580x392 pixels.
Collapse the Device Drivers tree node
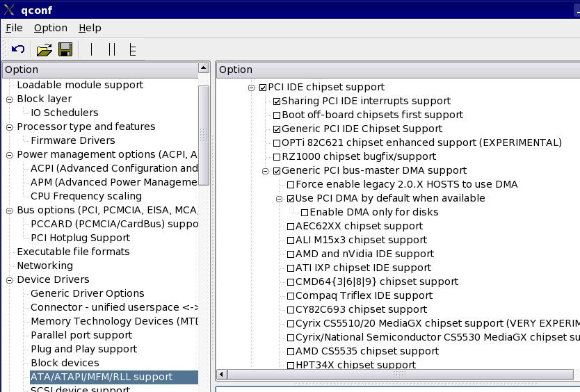9,280
